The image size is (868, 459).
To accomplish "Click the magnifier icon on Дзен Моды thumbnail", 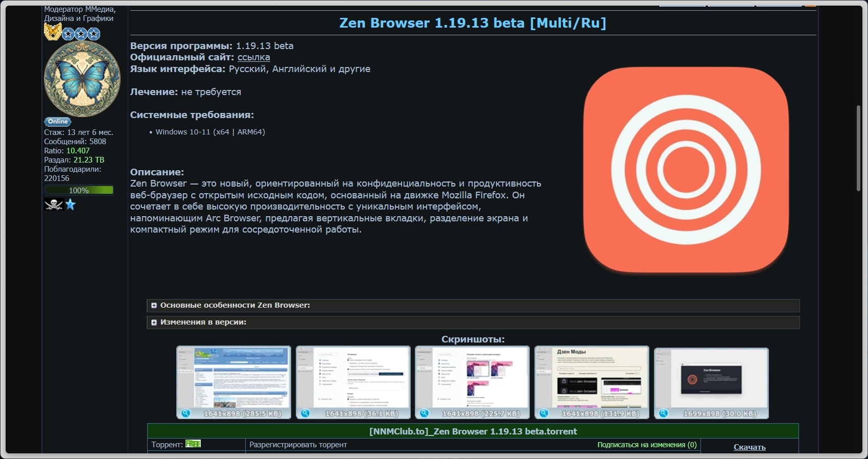I will [x=544, y=413].
